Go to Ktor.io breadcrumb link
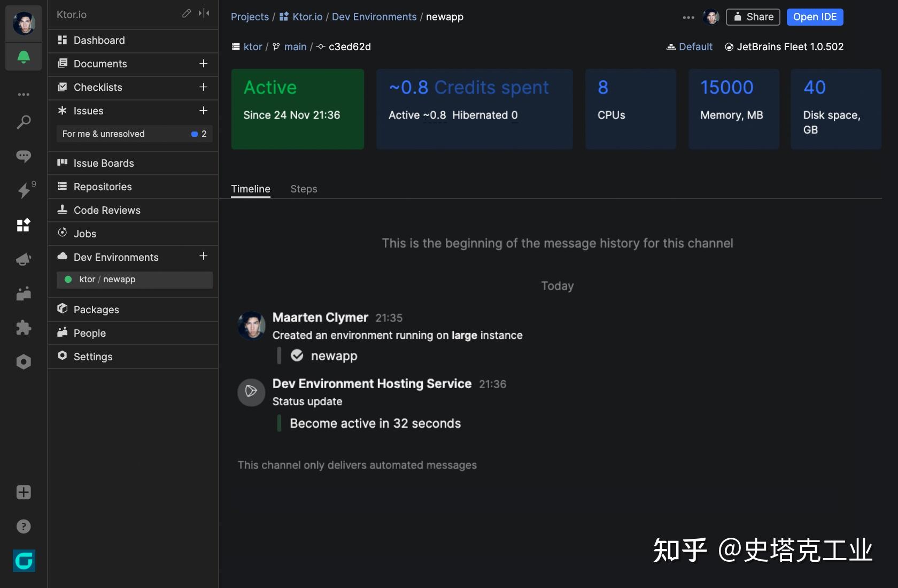 pos(301,17)
